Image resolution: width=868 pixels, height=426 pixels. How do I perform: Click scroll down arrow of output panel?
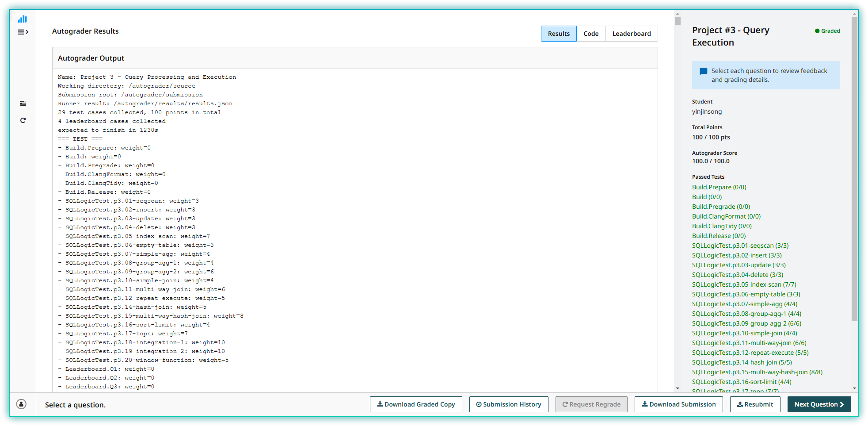(678, 388)
